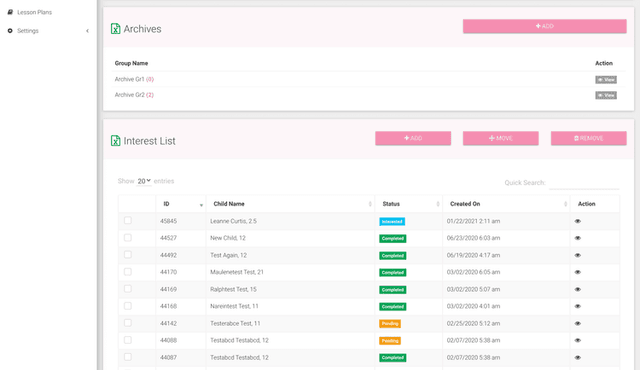Click the Interest List Excel export icon
This screenshot has width=640, height=370.
(x=116, y=140)
